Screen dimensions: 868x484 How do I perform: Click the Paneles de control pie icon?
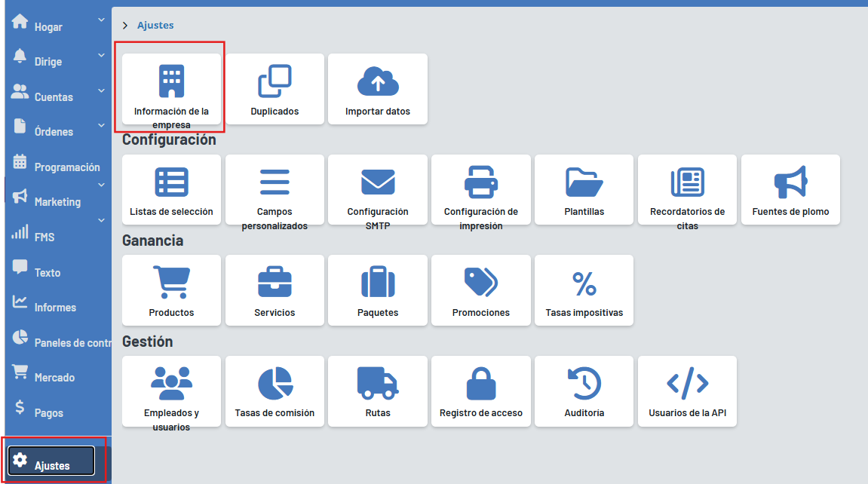20,337
